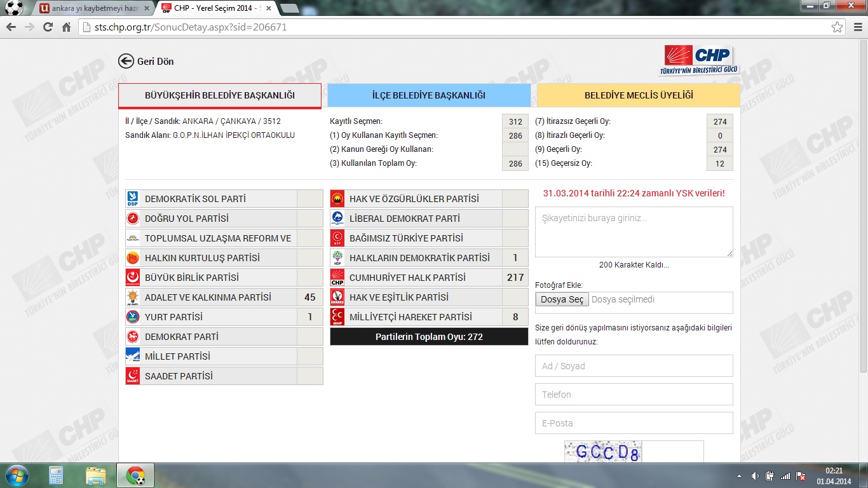Click the Ad / Soyad input field
The height and width of the screenshot is (488, 868).
tap(634, 366)
